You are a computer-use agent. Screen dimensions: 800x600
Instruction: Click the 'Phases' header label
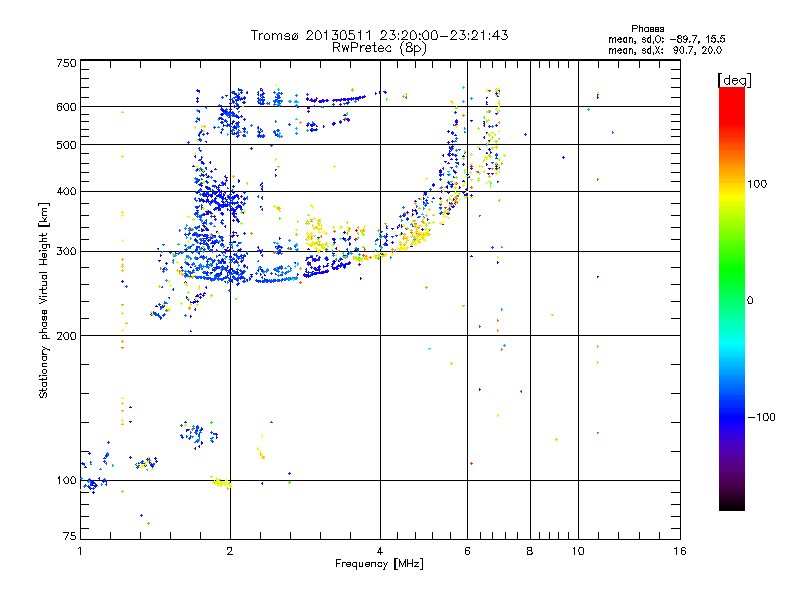(x=647, y=29)
